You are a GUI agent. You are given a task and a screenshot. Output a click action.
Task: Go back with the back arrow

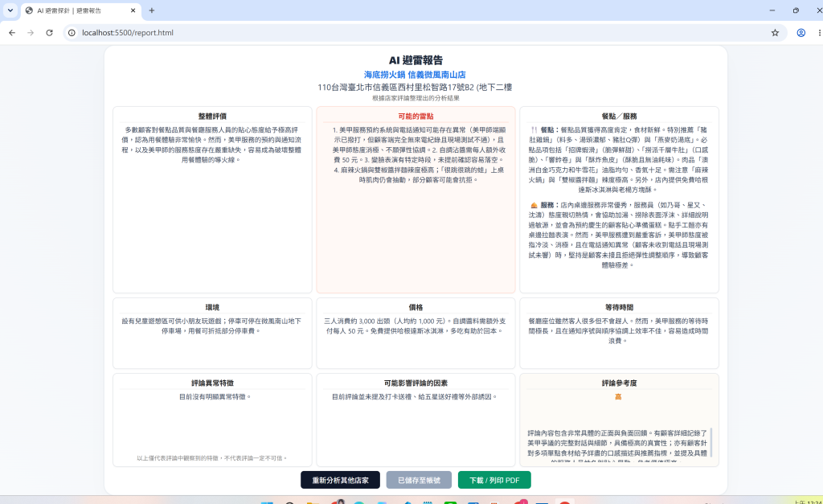pyautogui.click(x=12, y=32)
